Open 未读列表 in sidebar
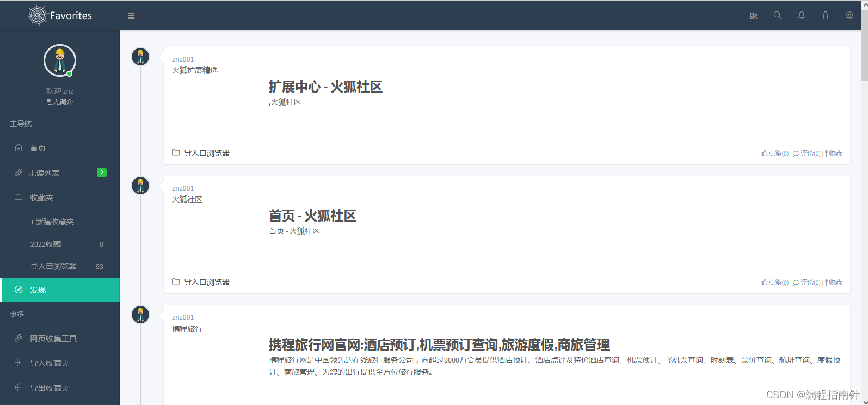This screenshot has height=405, width=868. [60, 173]
